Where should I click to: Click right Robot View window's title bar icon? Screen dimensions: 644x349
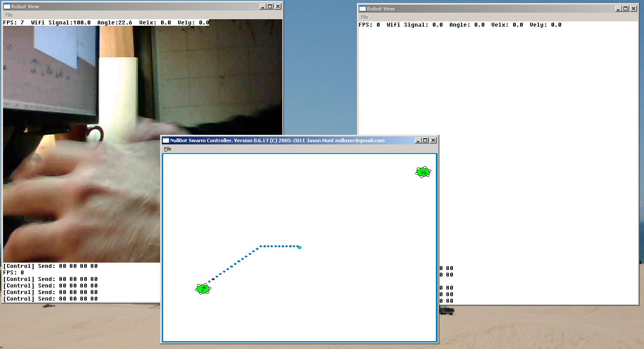(x=363, y=9)
